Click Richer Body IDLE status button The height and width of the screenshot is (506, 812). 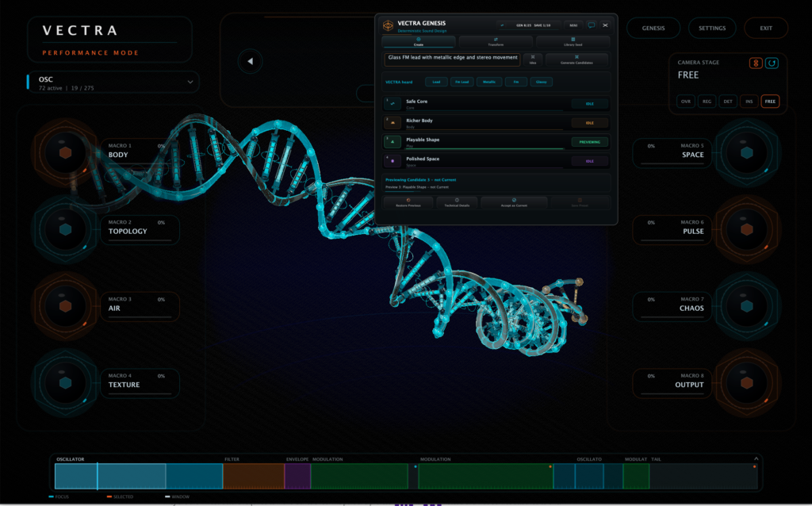pyautogui.click(x=589, y=123)
